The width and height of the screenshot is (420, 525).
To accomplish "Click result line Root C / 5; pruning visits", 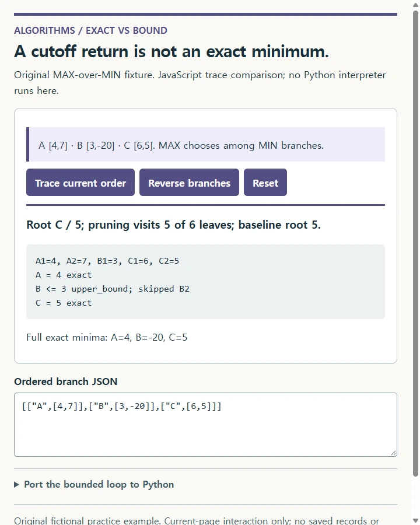I will tap(173, 225).
